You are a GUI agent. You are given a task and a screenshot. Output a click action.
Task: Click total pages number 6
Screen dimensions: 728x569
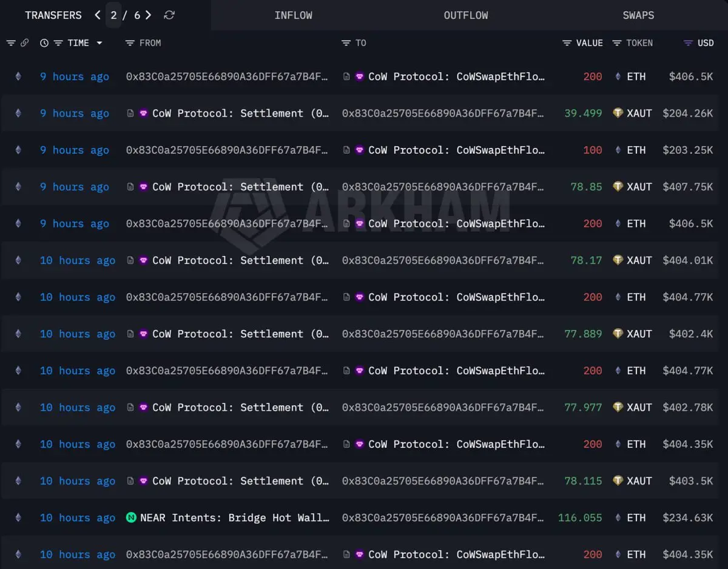coord(137,15)
